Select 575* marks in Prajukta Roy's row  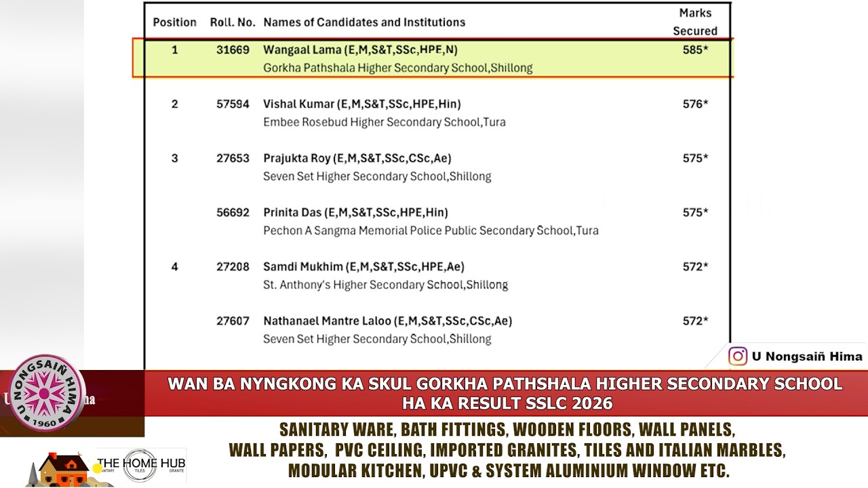(x=695, y=158)
